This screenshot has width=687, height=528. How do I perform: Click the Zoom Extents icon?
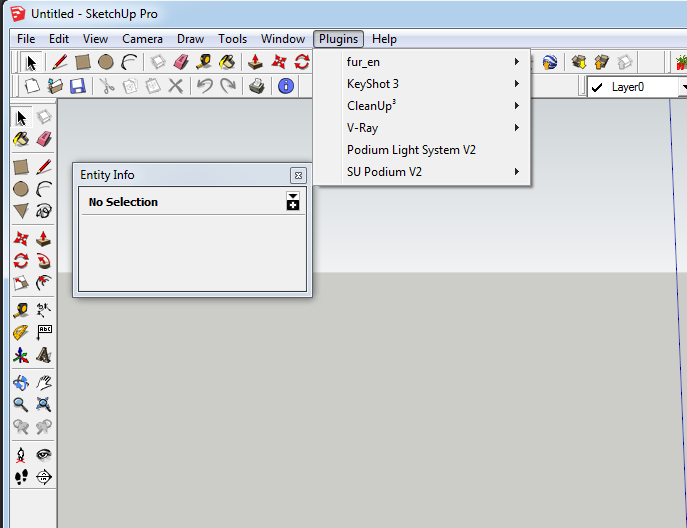(x=44, y=404)
